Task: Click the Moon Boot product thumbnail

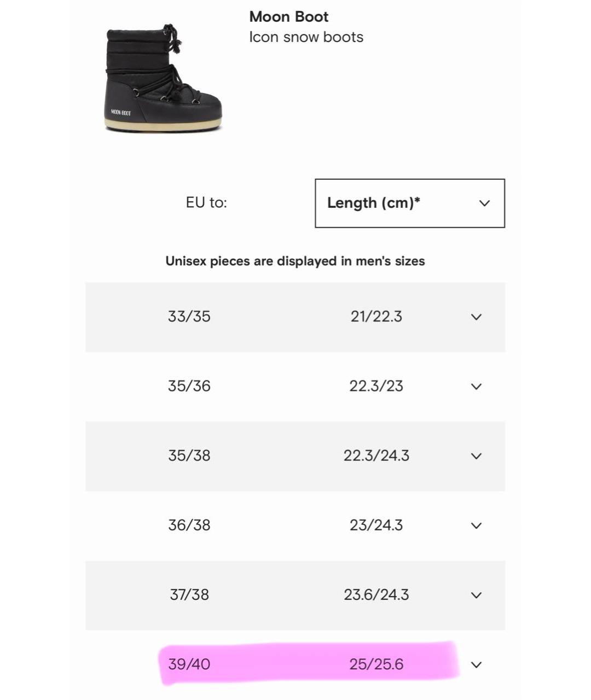Action: click(x=163, y=78)
